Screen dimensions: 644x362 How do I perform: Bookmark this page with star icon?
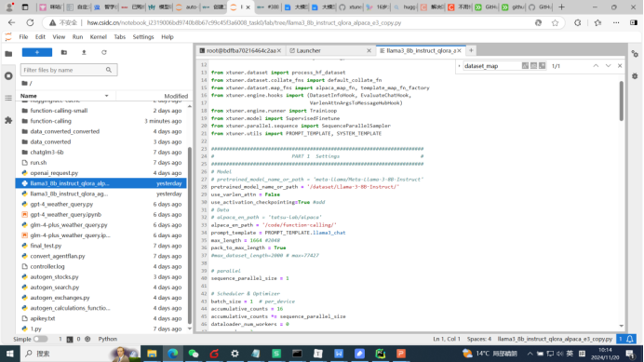point(555,23)
